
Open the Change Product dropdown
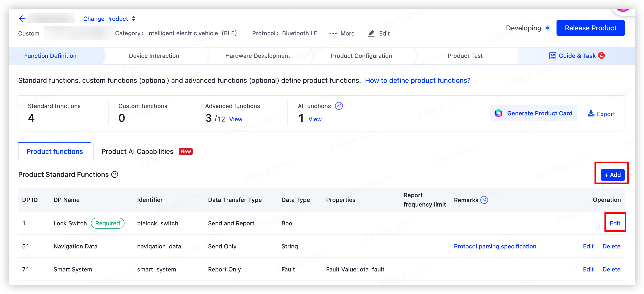click(x=109, y=19)
